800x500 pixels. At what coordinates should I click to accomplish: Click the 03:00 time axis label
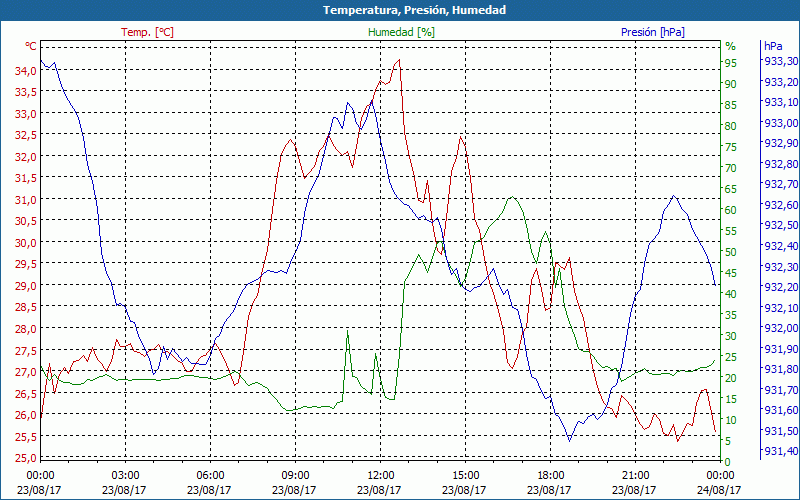pos(125,476)
